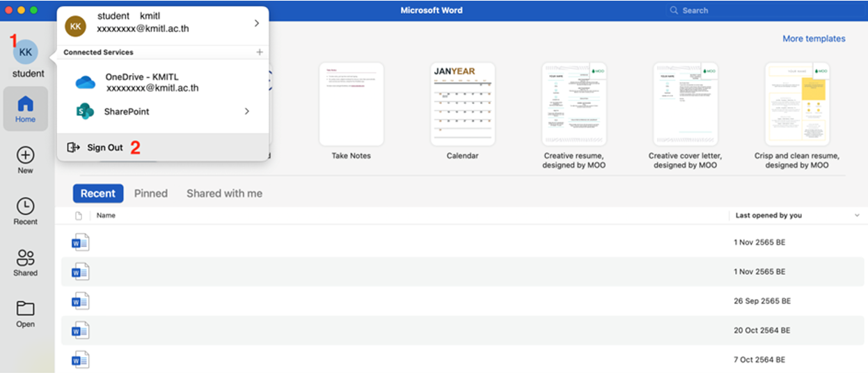The height and width of the screenshot is (375, 868).
Task: Open the Last opened sort dropdown arrow
Action: 857,216
